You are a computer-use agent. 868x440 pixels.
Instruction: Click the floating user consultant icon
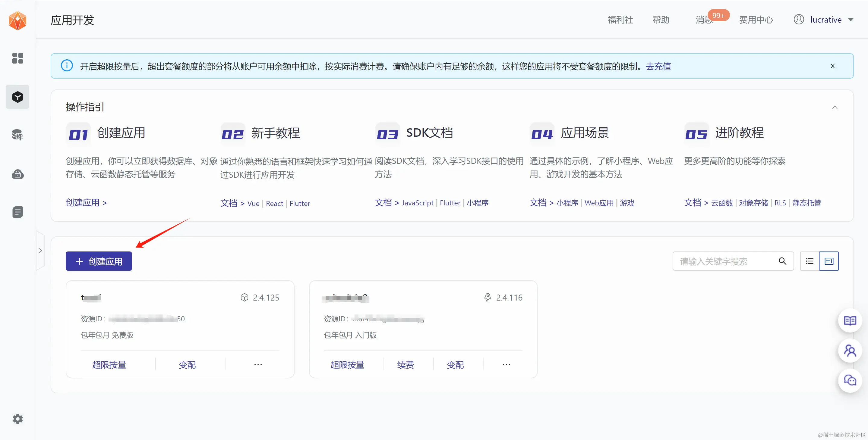click(850, 351)
